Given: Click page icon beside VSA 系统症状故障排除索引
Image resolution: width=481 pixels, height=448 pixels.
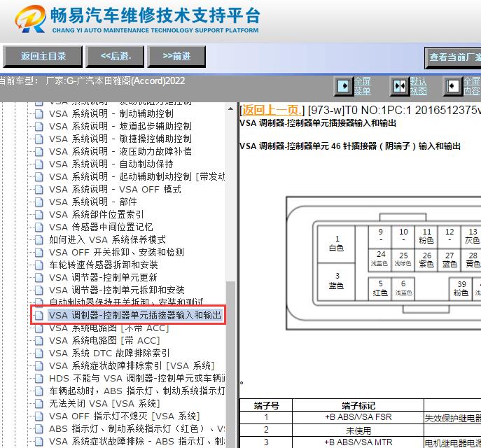Looking at the screenshot, I should [x=39, y=365].
